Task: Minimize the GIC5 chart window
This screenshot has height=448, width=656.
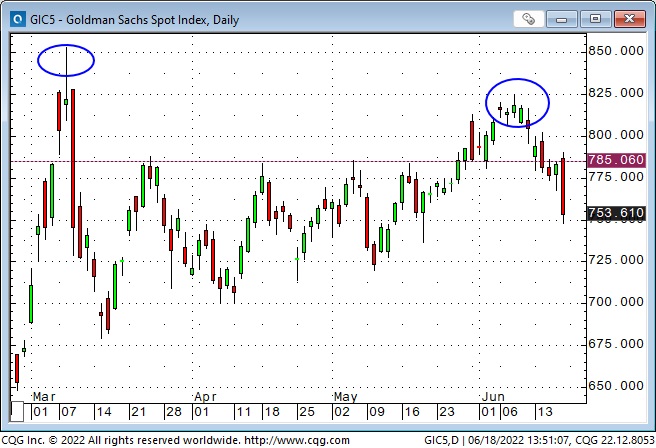Action: click(x=561, y=19)
